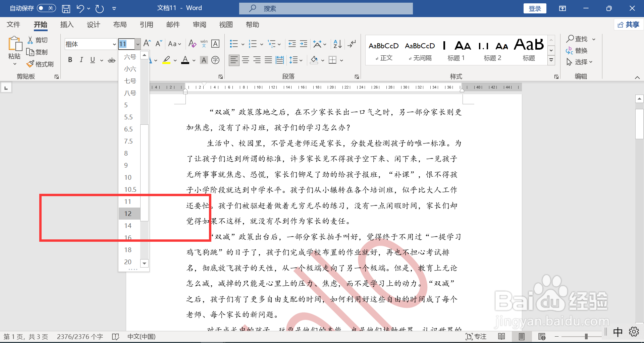Open Select (选择) dropdown
The width and height of the screenshot is (644, 343).
[579, 62]
